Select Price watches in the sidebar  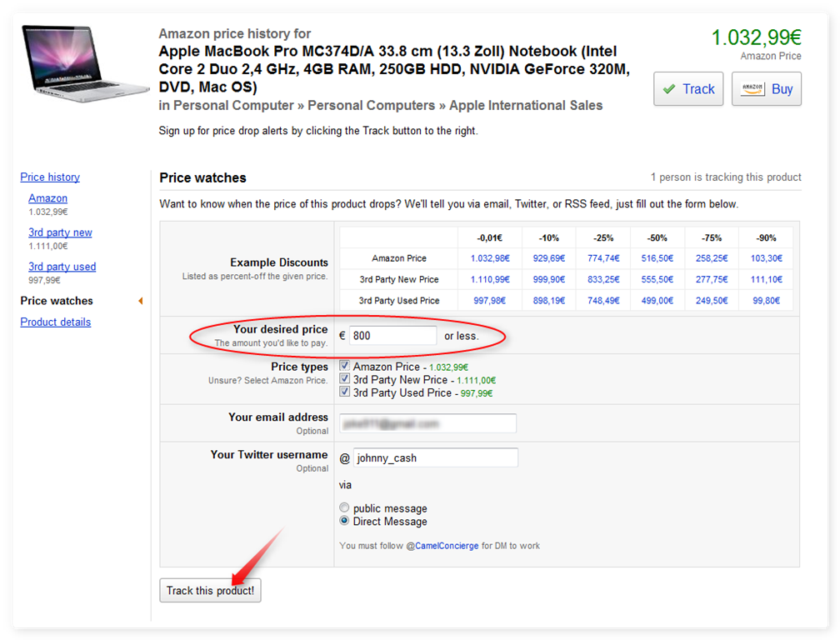coord(57,301)
